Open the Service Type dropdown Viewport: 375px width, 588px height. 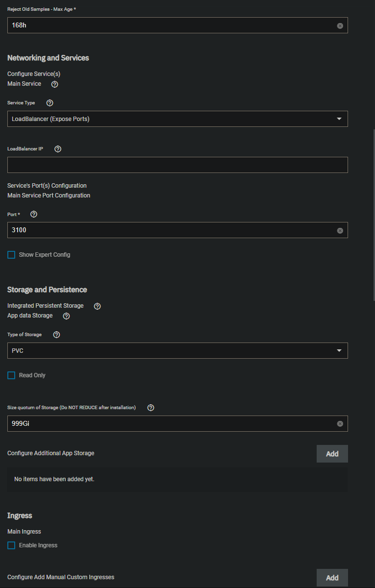tap(339, 119)
